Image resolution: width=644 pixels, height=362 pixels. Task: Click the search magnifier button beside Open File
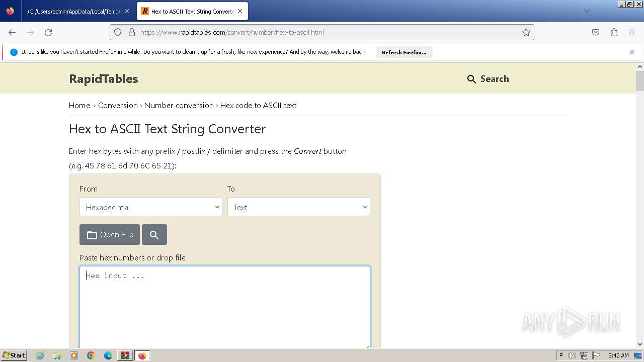[154, 235]
